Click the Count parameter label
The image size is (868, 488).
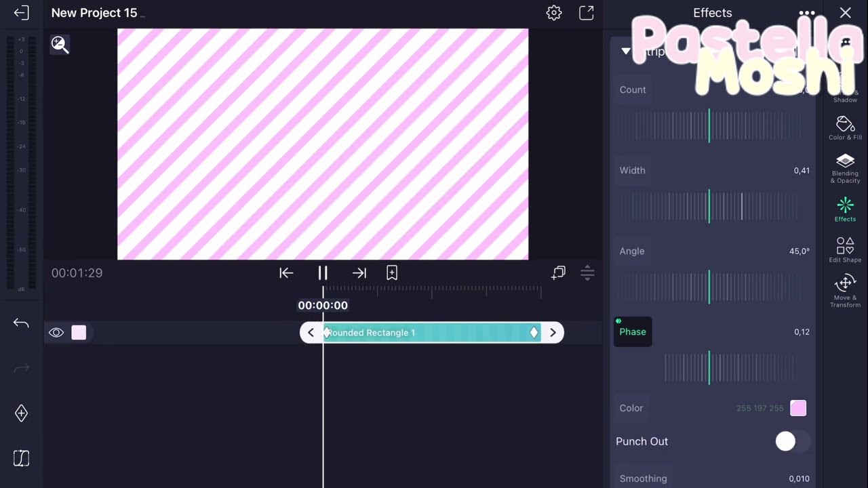(633, 89)
